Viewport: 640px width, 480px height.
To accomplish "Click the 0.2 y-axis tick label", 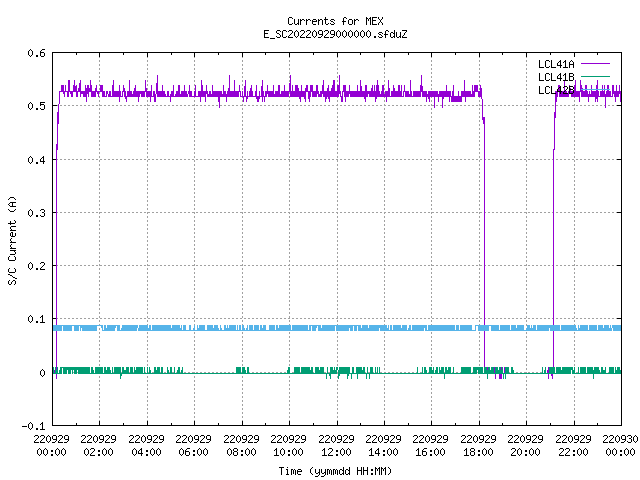I will pos(37,266).
